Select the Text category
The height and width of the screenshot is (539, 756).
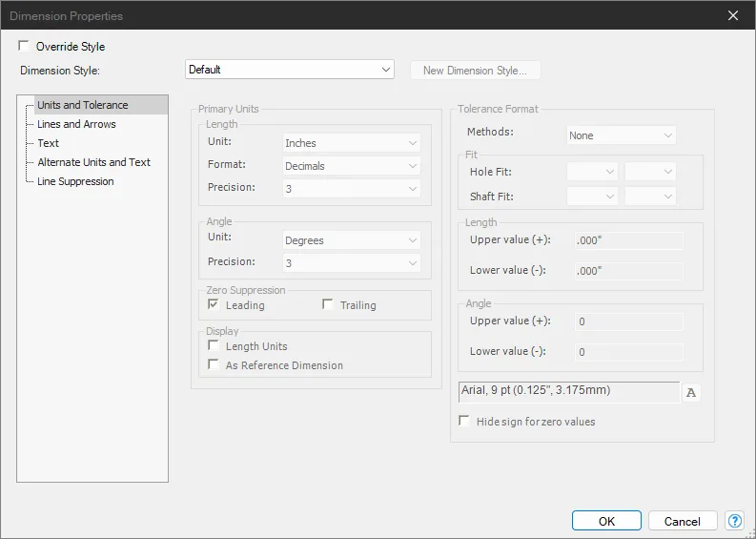coord(49,143)
